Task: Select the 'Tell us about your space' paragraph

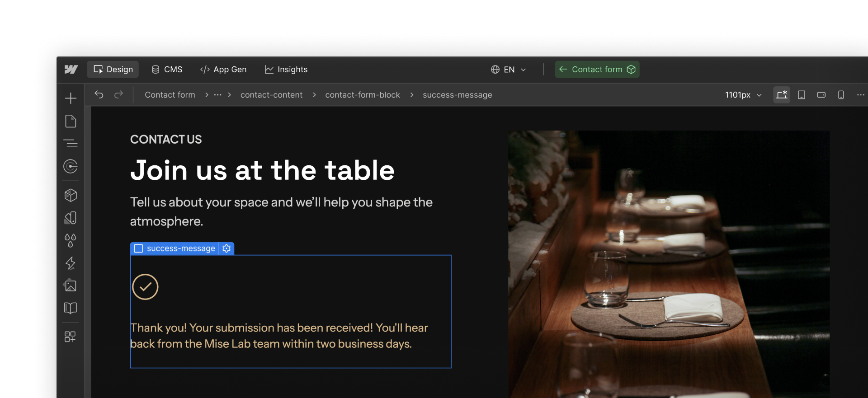Action: tap(282, 211)
